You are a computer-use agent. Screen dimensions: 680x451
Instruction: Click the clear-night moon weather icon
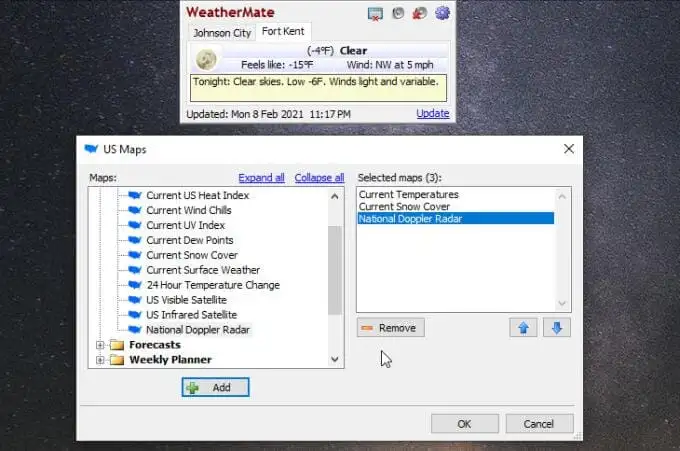[206, 59]
